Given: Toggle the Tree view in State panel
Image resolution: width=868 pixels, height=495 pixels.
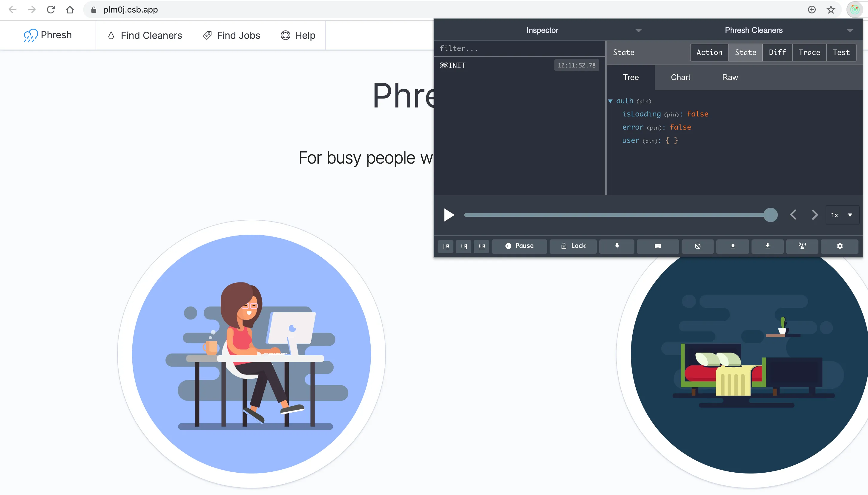Looking at the screenshot, I should click(631, 77).
